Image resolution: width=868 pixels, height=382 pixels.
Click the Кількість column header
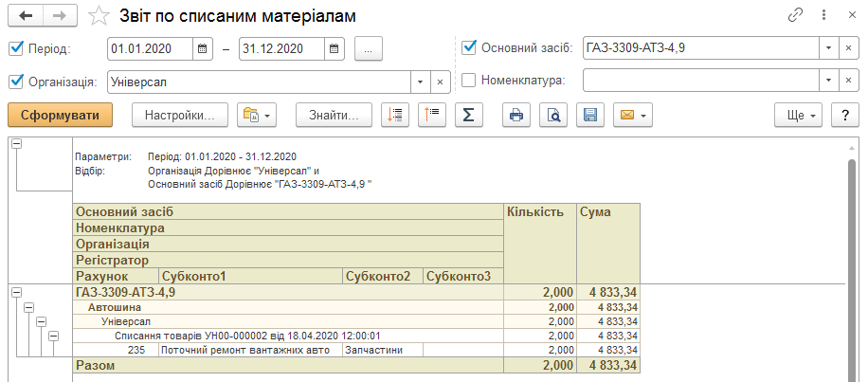pos(540,245)
